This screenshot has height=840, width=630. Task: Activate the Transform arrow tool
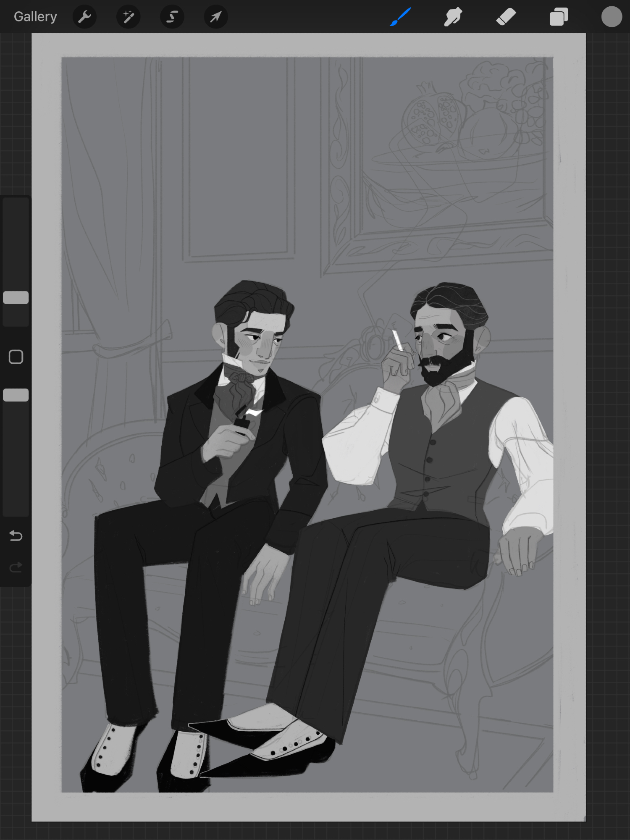tap(215, 17)
